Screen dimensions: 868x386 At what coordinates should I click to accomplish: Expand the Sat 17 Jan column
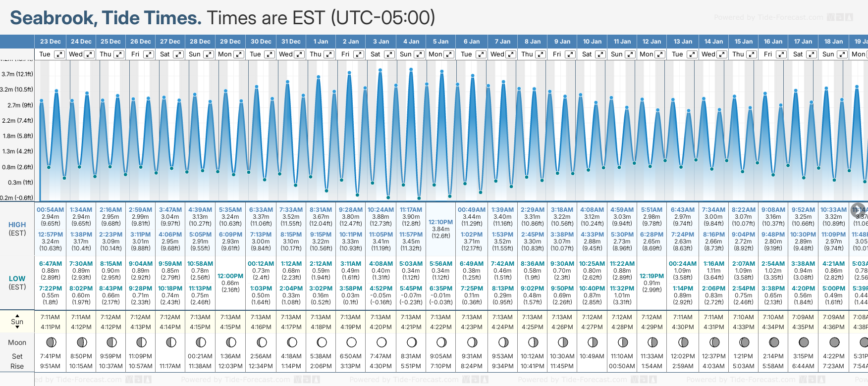click(x=811, y=54)
